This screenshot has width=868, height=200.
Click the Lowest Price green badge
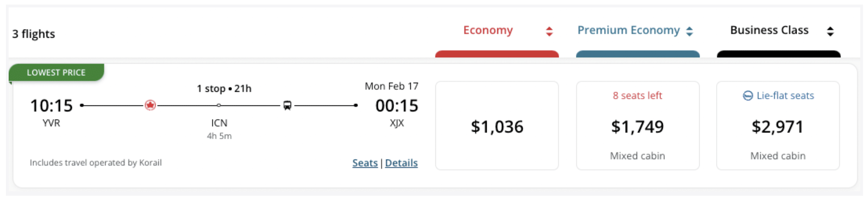[56, 72]
